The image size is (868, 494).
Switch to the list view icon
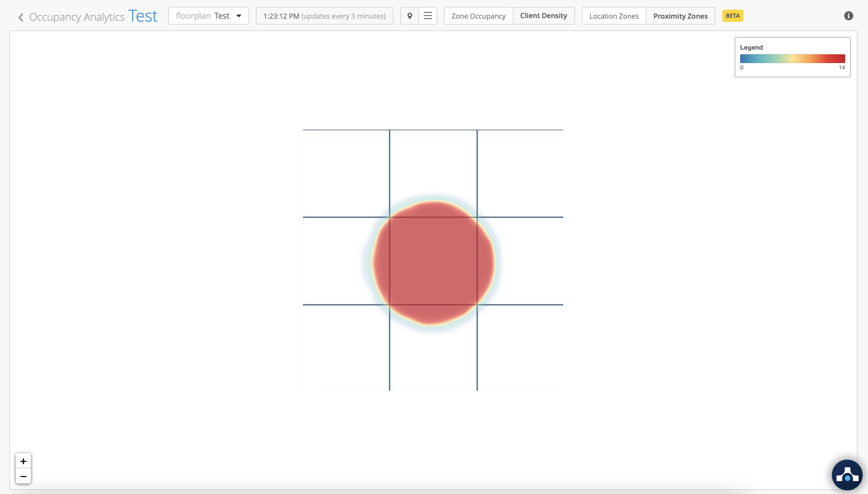pos(428,16)
